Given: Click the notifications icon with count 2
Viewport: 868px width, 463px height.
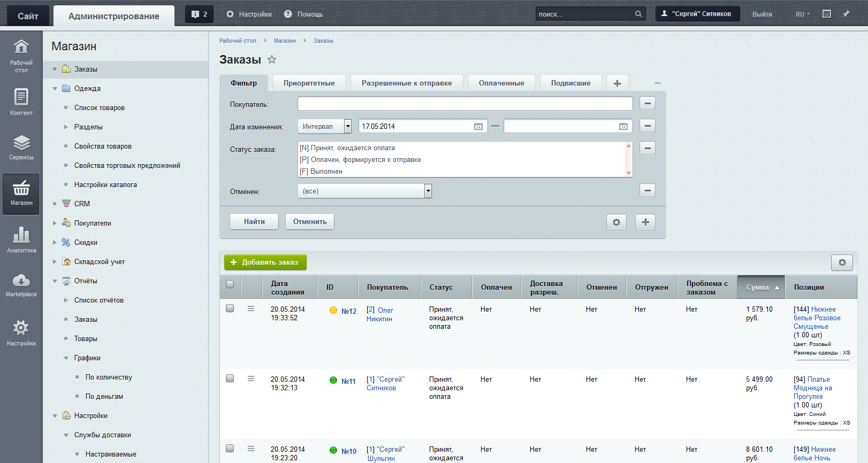Looking at the screenshot, I should coord(199,14).
